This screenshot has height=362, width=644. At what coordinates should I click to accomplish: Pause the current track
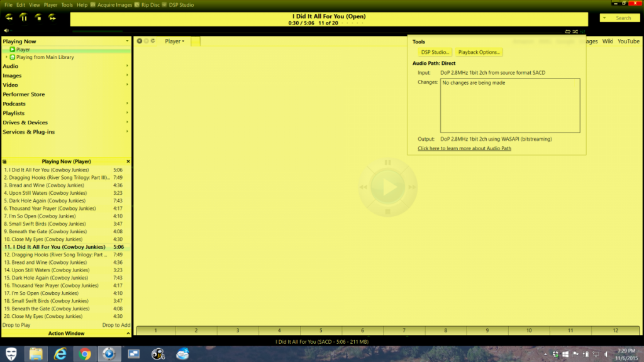[x=23, y=18]
